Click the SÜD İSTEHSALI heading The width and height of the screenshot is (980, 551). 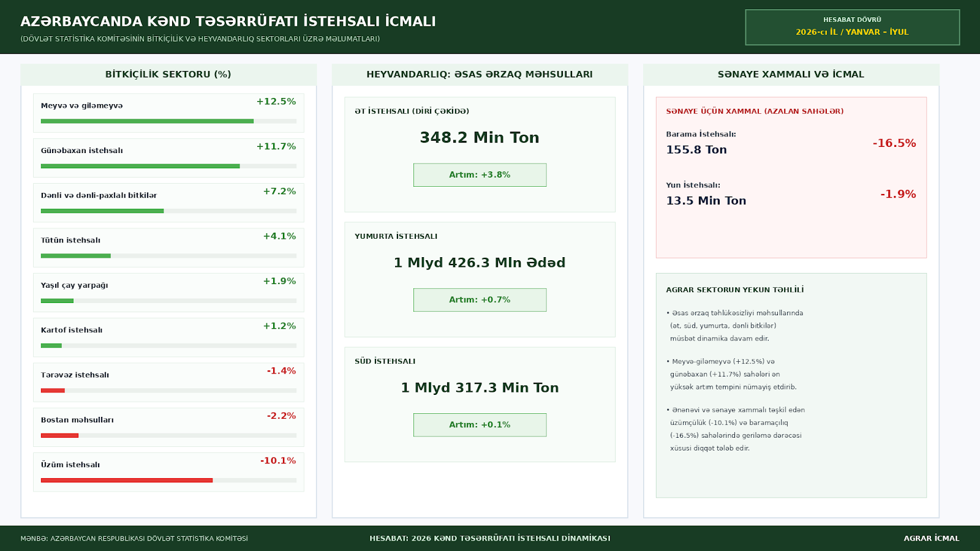pos(385,361)
